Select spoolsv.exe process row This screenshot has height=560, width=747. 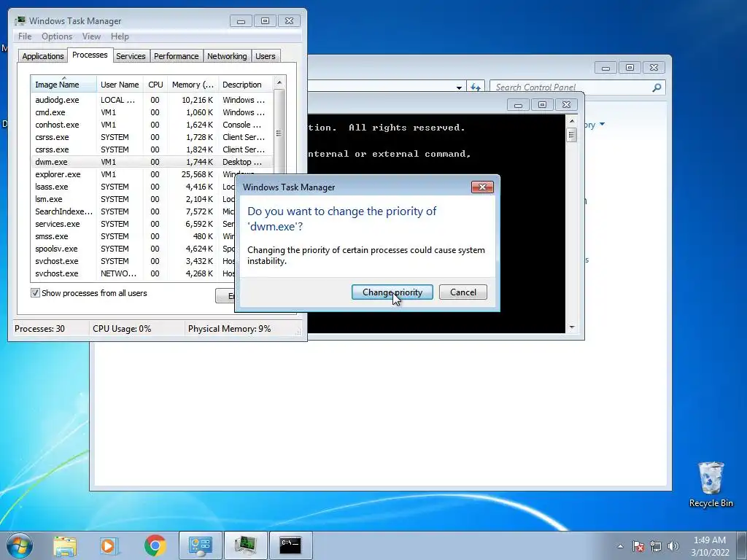pyautogui.click(x=133, y=249)
